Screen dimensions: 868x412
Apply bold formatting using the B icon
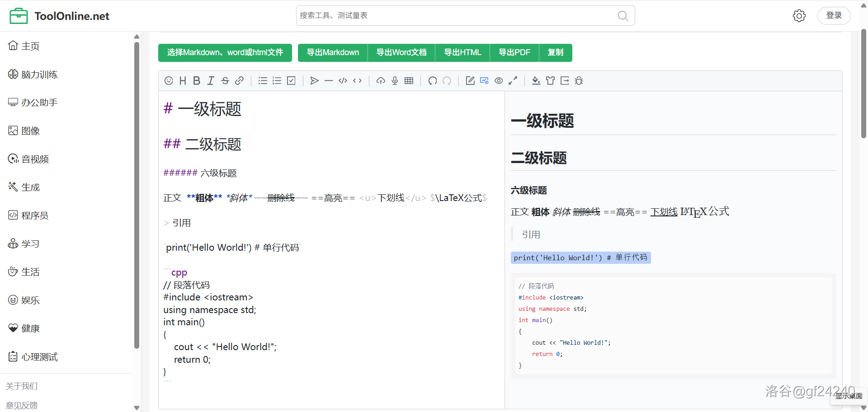tap(197, 81)
